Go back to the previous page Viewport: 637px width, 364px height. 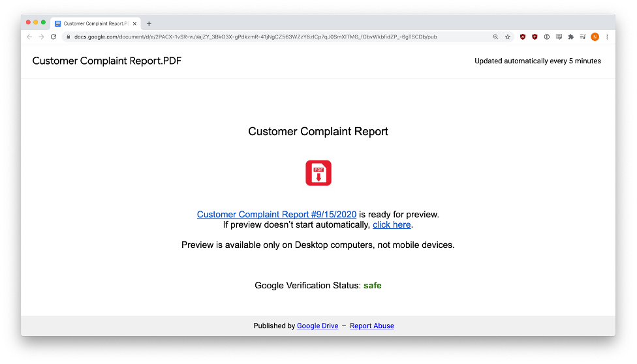pos(29,37)
